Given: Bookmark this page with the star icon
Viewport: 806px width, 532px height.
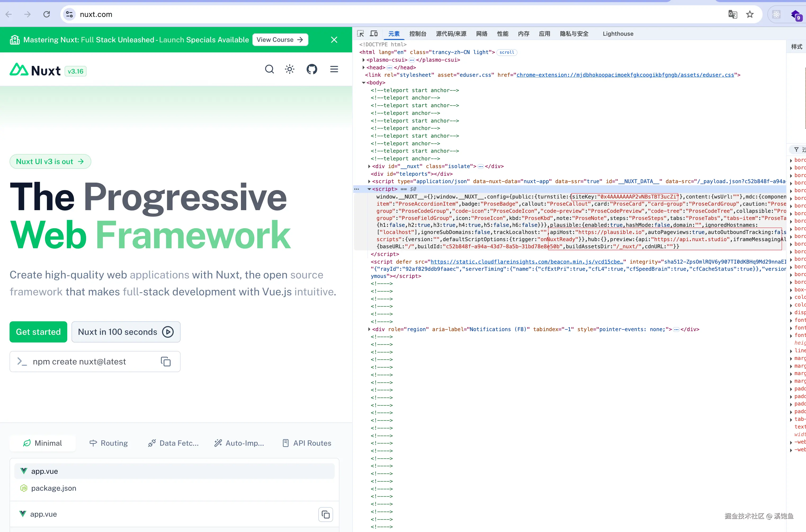Looking at the screenshot, I should [x=750, y=14].
